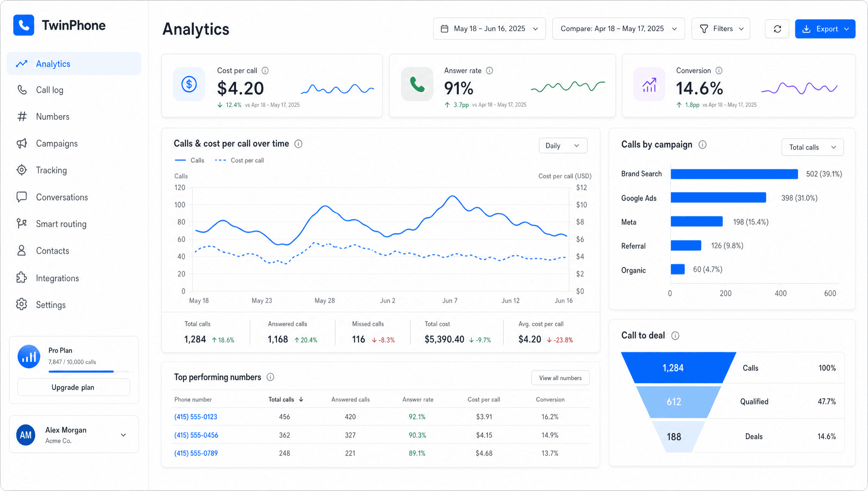This screenshot has width=868, height=491.
Task: Click info icon beside Calls by campaign
Action: click(x=702, y=145)
